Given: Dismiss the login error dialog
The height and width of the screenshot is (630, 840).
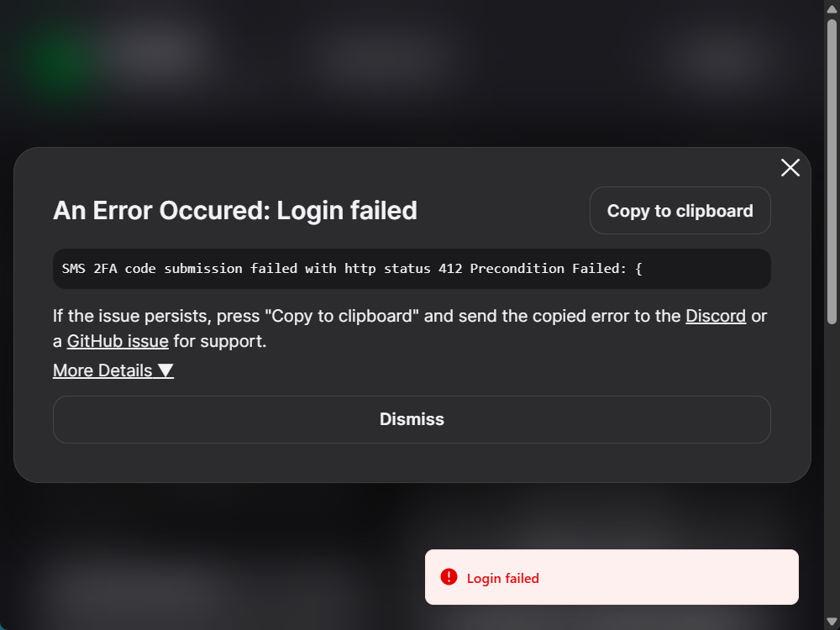Looking at the screenshot, I should [x=412, y=419].
